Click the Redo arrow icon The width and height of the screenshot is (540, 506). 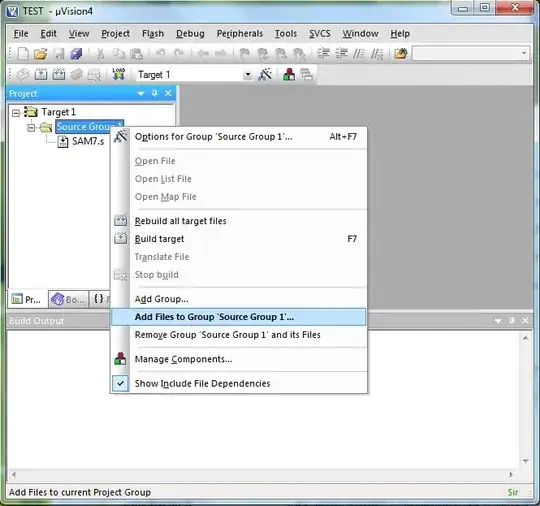coord(179,54)
